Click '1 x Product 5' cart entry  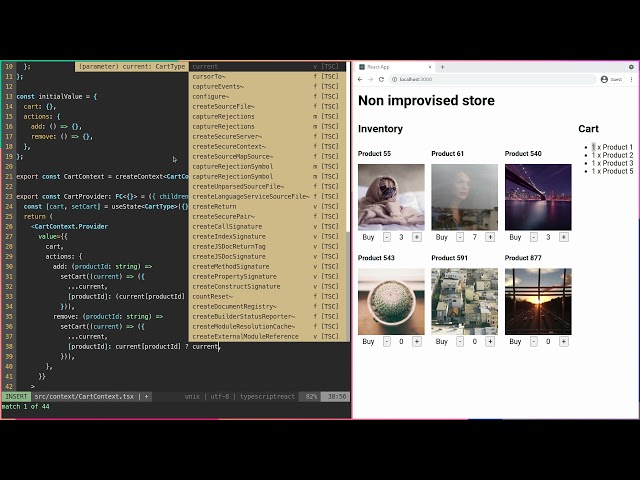pos(612,171)
